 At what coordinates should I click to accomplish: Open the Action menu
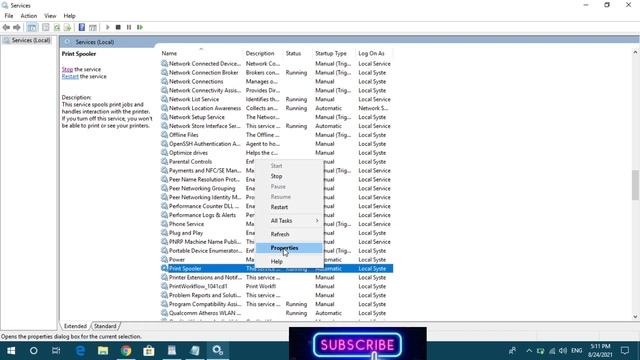pos(29,16)
